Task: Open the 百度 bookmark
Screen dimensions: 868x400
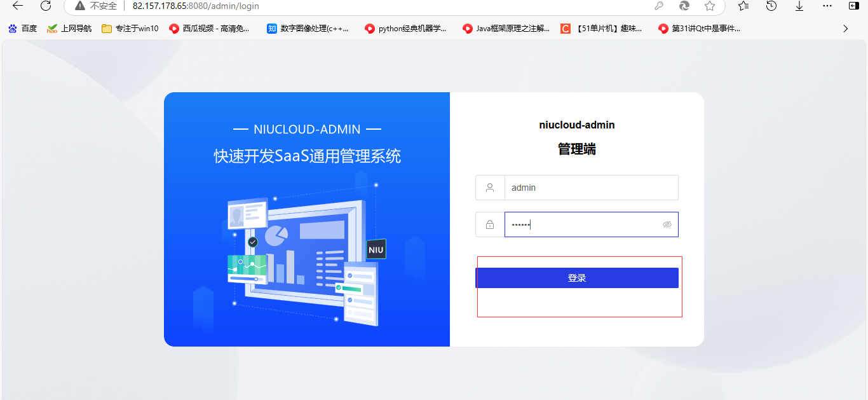Action: coord(22,29)
